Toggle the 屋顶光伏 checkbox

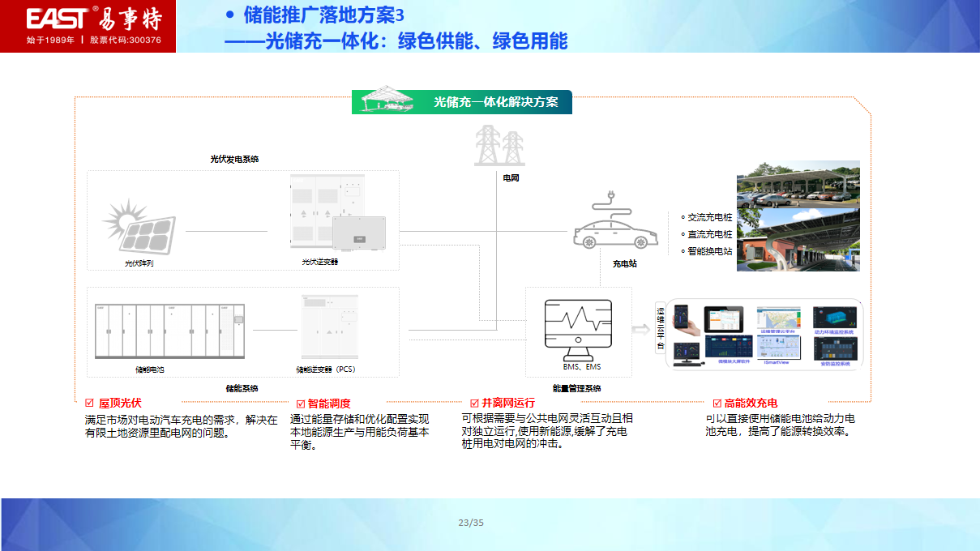pyautogui.click(x=89, y=403)
